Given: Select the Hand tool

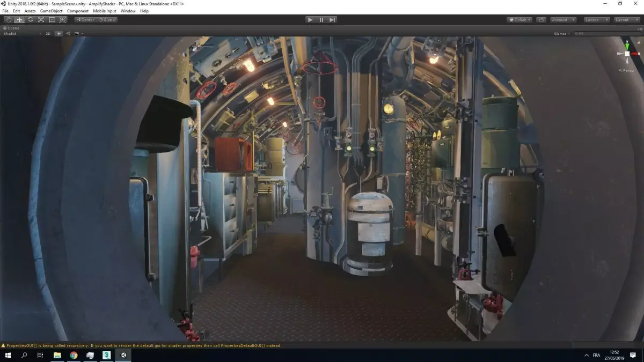Looking at the screenshot, I should (x=9, y=20).
